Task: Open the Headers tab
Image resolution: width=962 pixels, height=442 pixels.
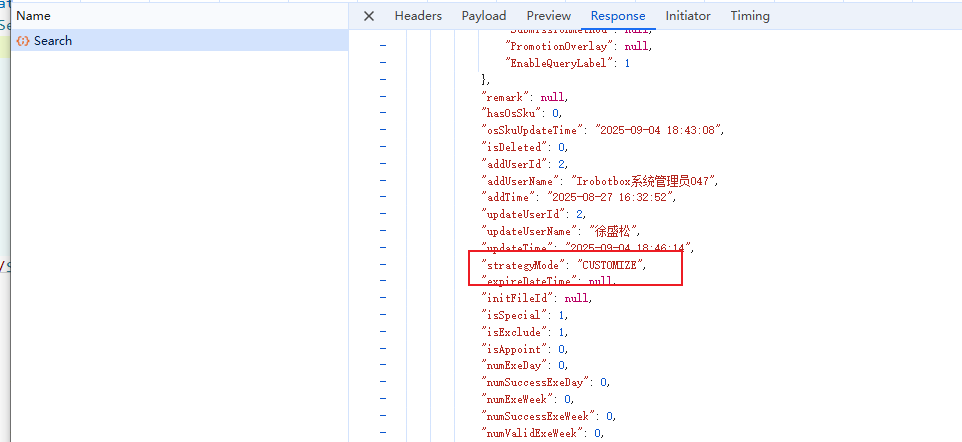Action: [x=418, y=16]
